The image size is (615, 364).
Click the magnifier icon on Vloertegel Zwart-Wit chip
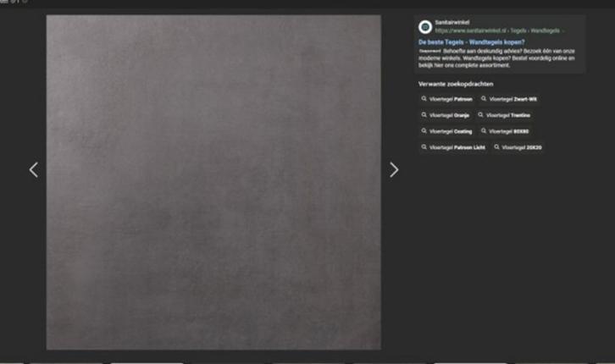tap(485, 99)
